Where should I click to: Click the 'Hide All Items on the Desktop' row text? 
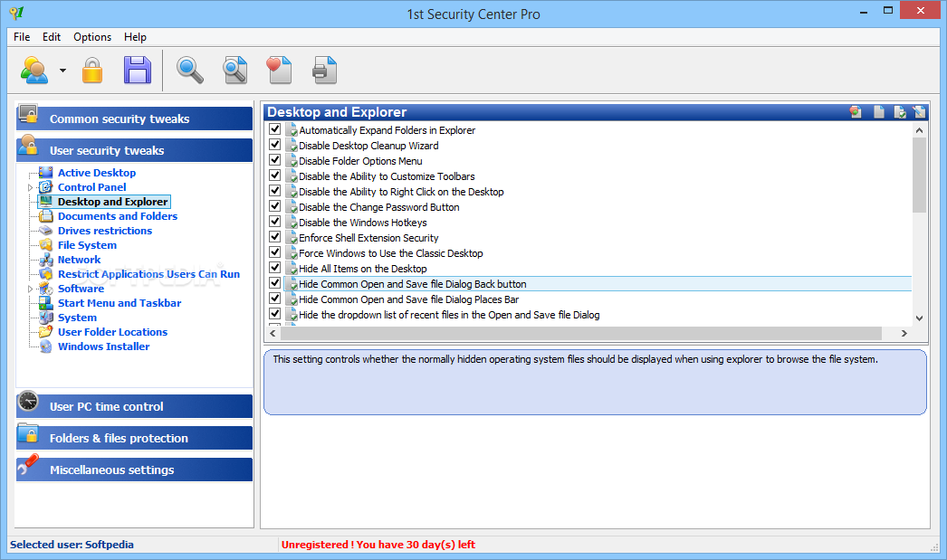click(363, 269)
